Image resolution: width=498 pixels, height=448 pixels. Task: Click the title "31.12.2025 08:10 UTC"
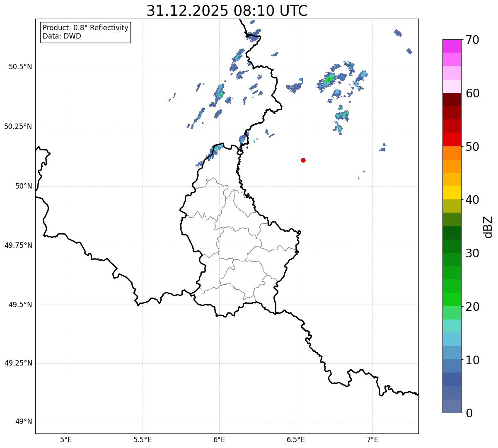pyautogui.click(x=227, y=11)
